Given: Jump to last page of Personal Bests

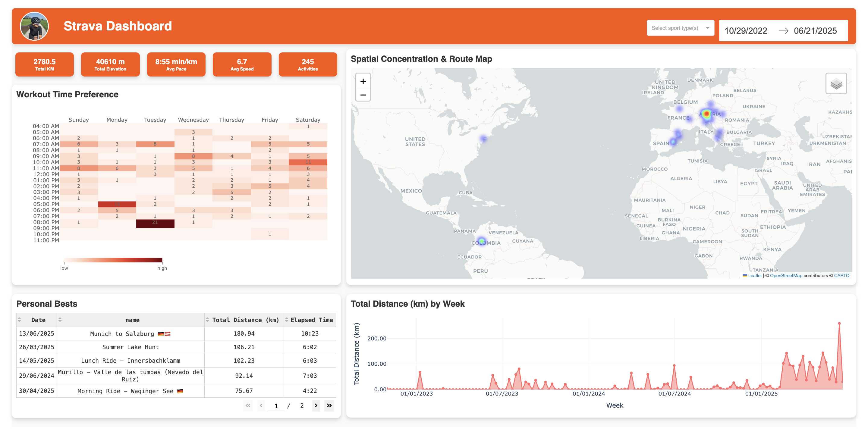Looking at the screenshot, I should 329,406.
